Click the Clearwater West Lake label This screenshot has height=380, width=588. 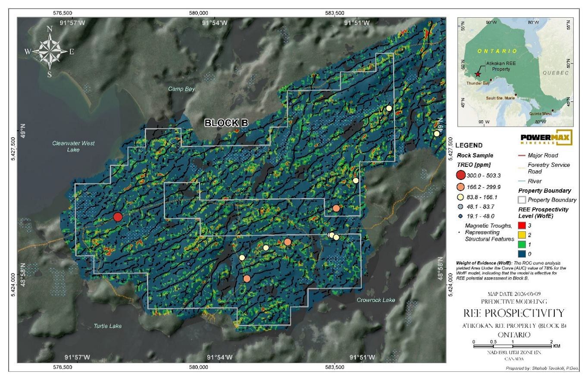pos(73,147)
